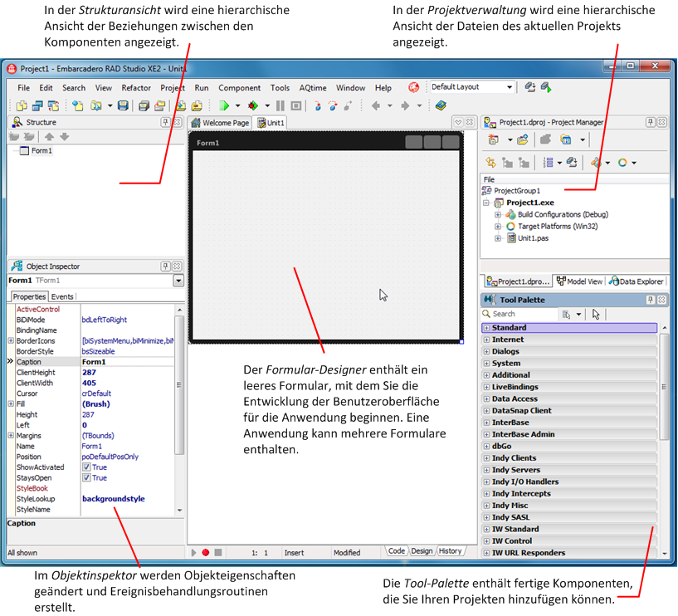Image resolution: width=678 pixels, height=616 pixels.
Task: Click the StyleLookup value backgroundstyle
Action: pyautogui.click(x=114, y=499)
